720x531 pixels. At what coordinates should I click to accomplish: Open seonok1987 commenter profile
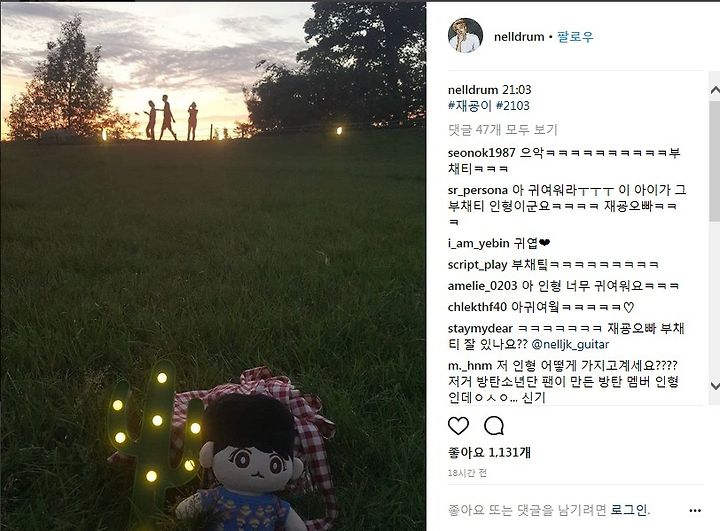pos(482,153)
